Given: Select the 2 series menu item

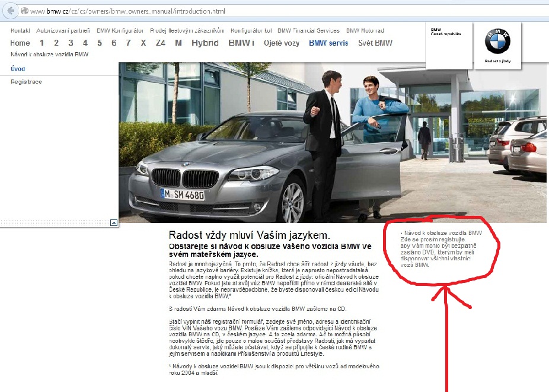Looking at the screenshot, I should pyautogui.click(x=56, y=43).
